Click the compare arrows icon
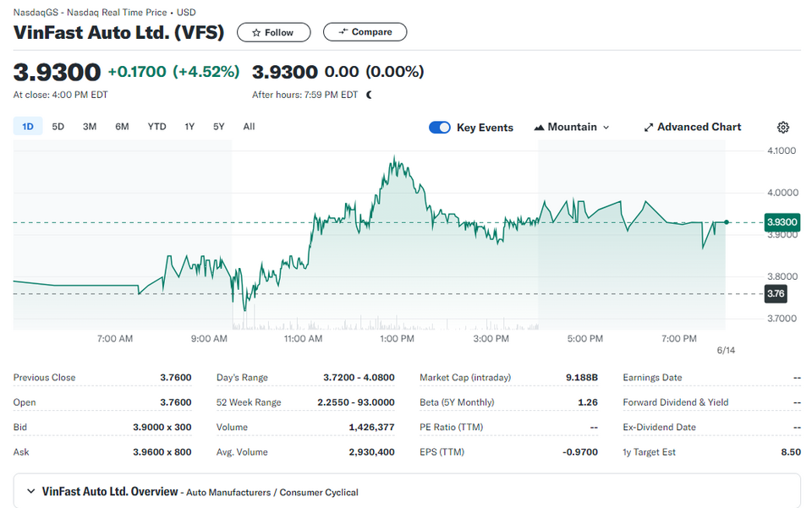812x508 pixels. click(x=343, y=31)
